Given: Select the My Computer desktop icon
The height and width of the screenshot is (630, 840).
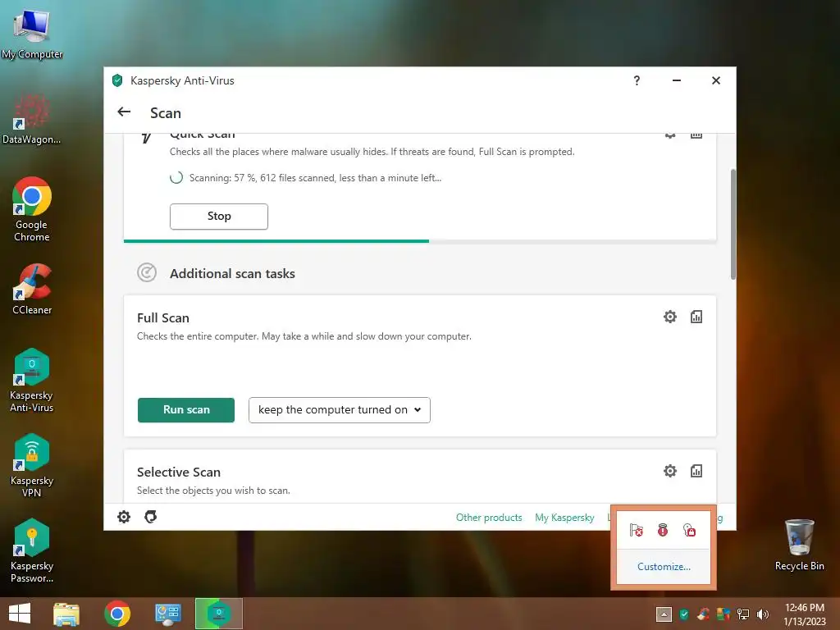Looking at the screenshot, I should coord(32,34).
